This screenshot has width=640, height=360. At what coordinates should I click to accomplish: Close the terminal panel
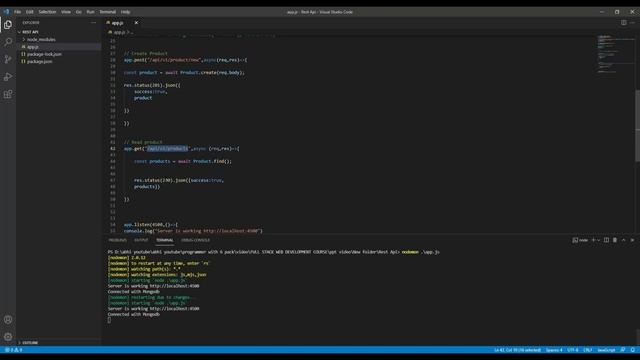[x=632, y=240]
